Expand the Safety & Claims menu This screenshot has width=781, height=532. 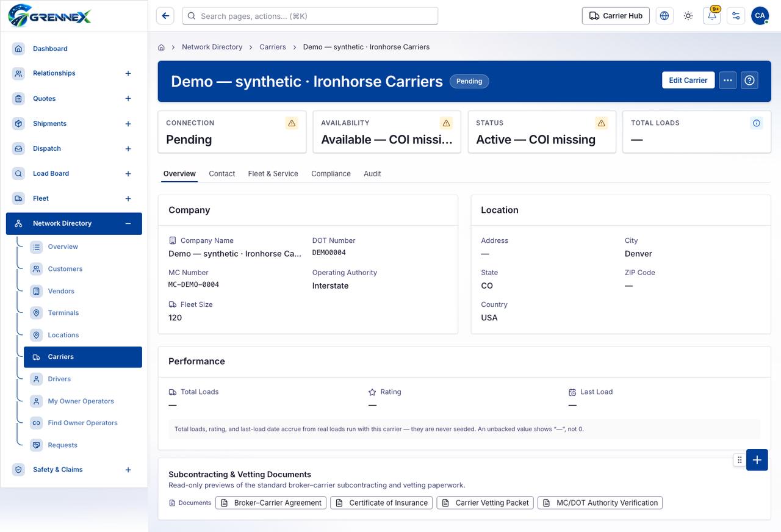[x=128, y=470]
